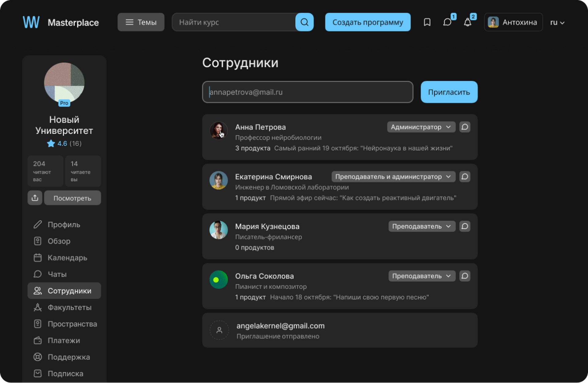Screen dimensions: 588x383
Task: Go to Факультеты sidebar item
Action: click(x=69, y=307)
